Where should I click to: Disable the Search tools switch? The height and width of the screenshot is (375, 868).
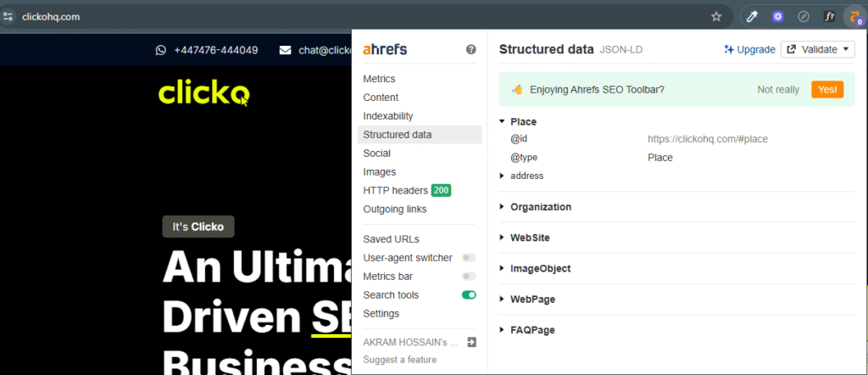[x=469, y=295]
